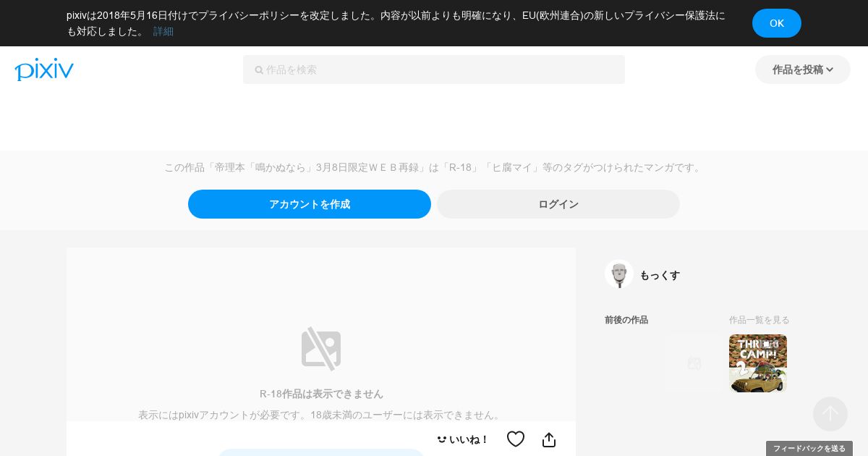Click the R-18作品は表示できません message
Viewport: 868px width, 456px height.
point(321,394)
